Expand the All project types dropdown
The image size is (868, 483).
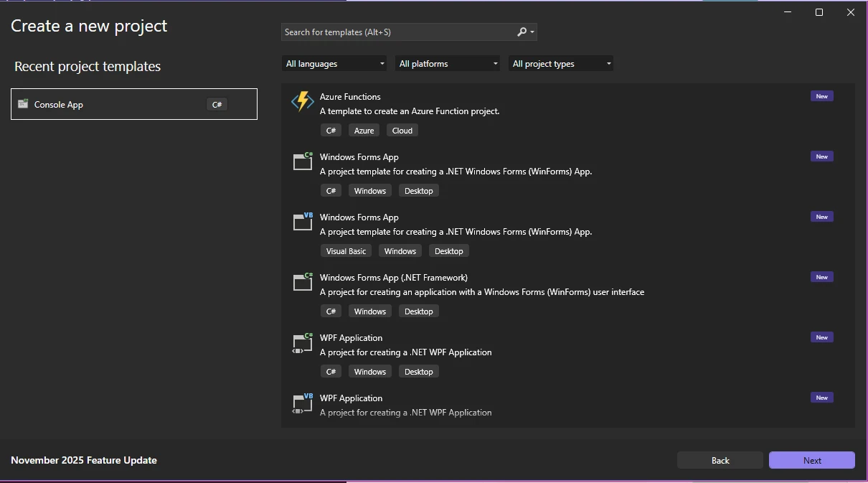click(x=561, y=64)
